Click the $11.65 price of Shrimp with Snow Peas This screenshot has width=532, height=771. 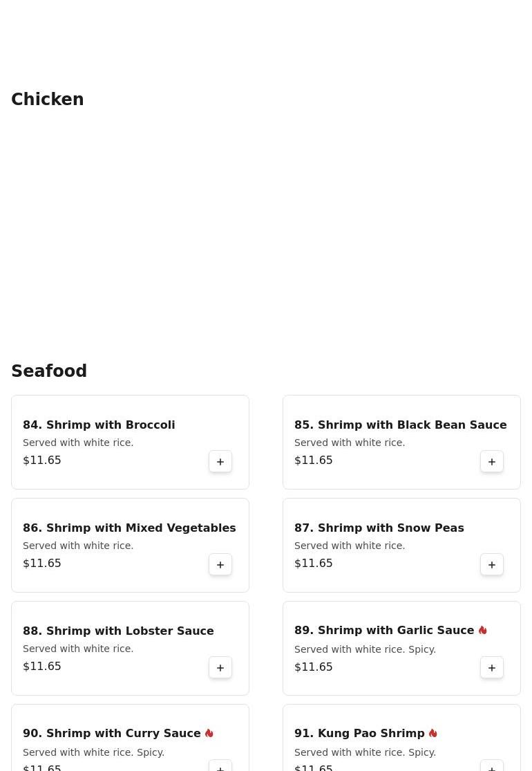[x=314, y=564]
